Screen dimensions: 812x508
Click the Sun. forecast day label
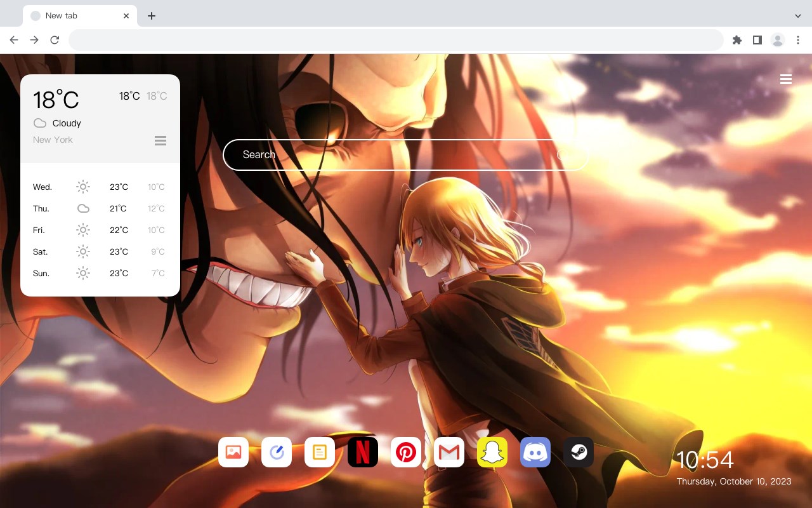41,273
